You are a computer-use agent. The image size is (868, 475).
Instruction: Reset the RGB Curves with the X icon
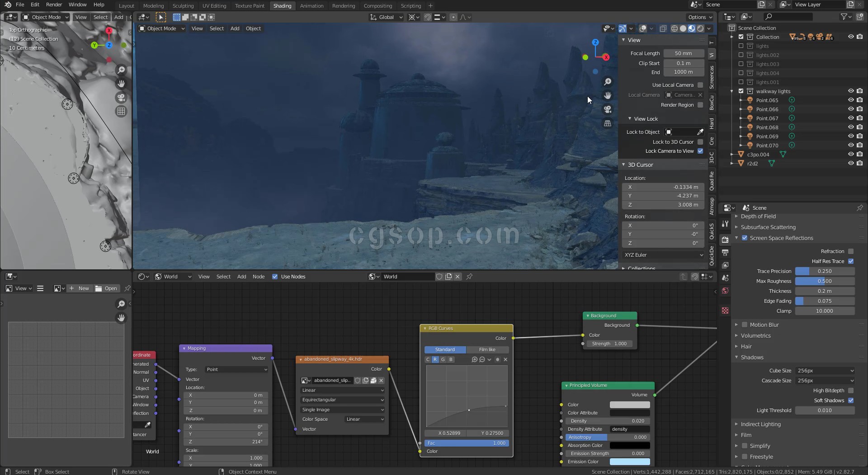pos(505,360)
